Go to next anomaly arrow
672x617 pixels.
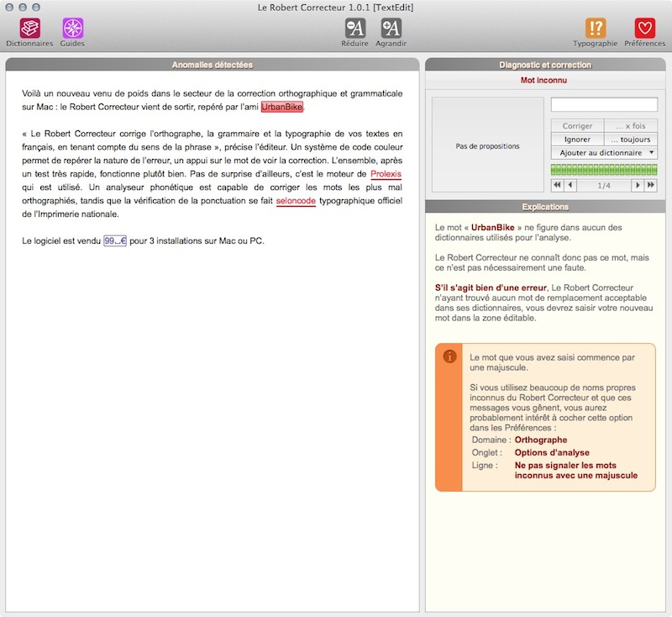[x=638, y=185]
